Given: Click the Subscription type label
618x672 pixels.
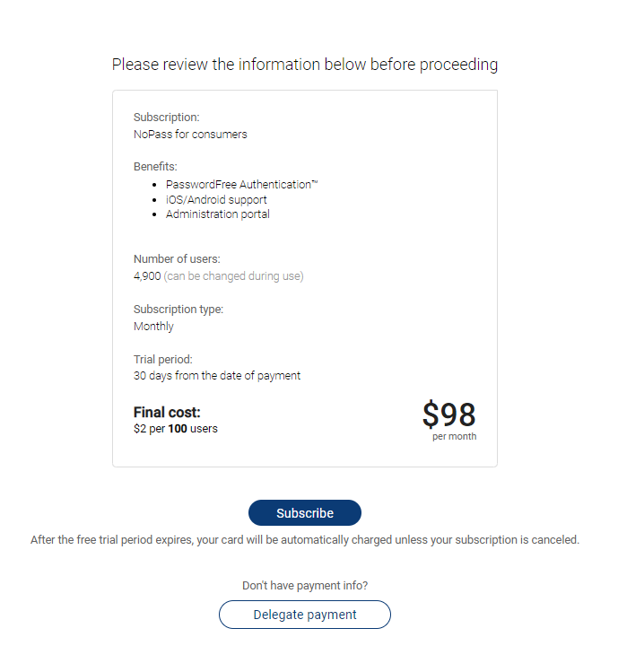Looking at the screenshot, I should click(178, 310).
